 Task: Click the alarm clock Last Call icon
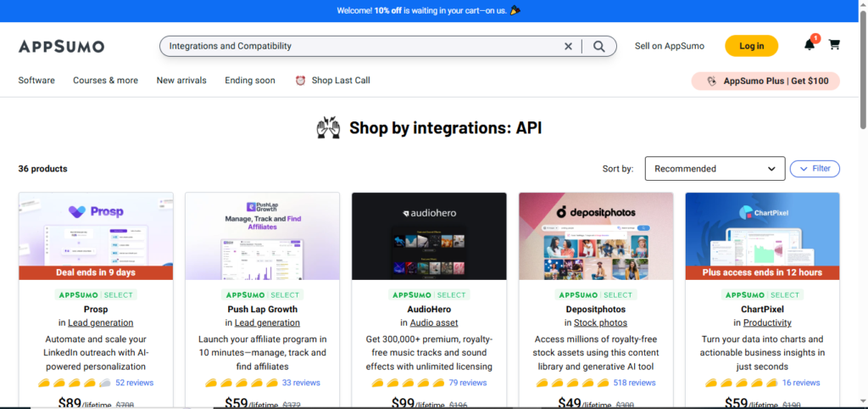pyautogui.click(x=300, y=81)
